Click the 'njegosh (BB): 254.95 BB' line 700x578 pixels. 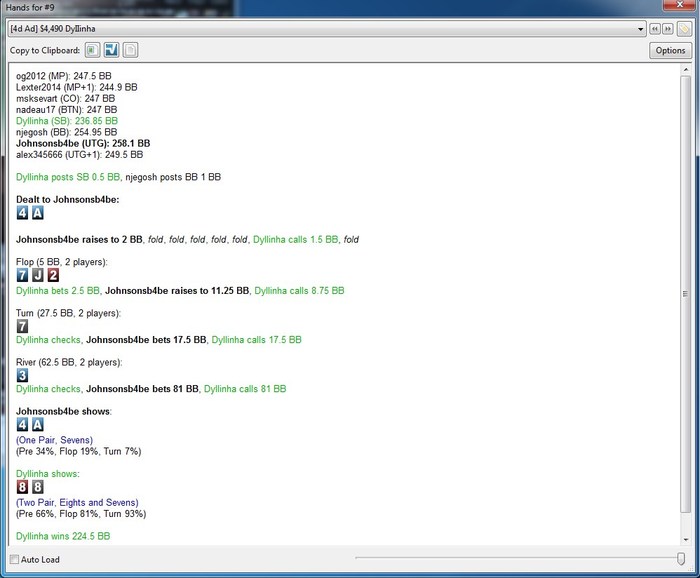coord(67,132)
